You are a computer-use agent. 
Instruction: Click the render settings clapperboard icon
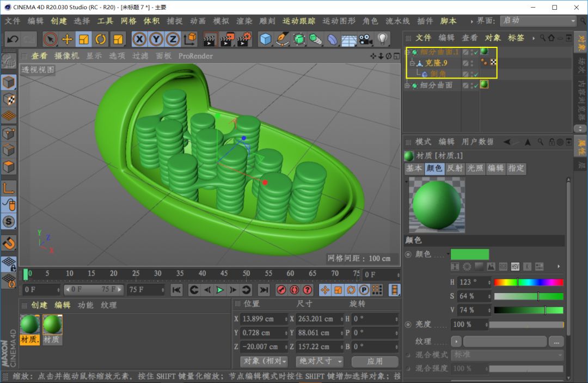click(x=243, y=39)
